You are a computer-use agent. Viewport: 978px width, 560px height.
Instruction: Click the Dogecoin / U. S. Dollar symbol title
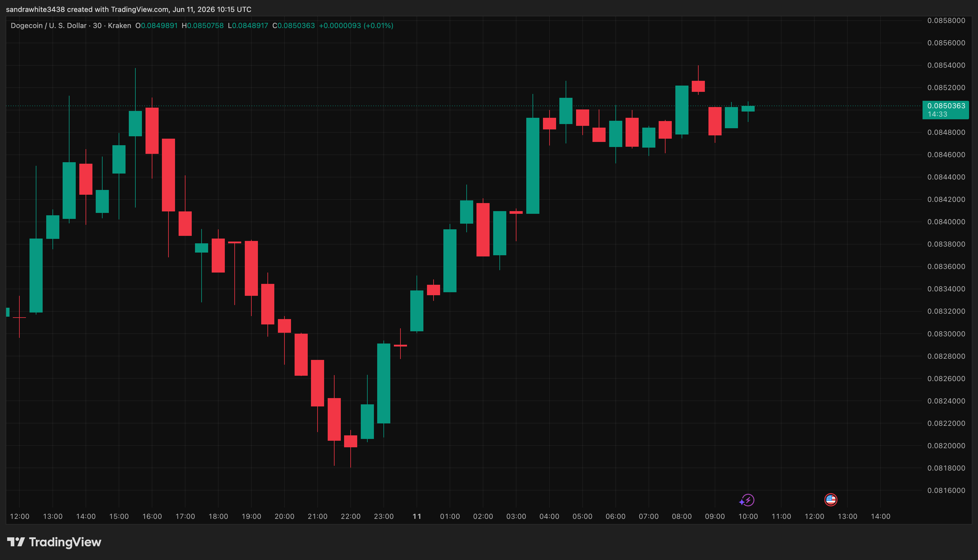pyautogui.click(x=49, y=25)
